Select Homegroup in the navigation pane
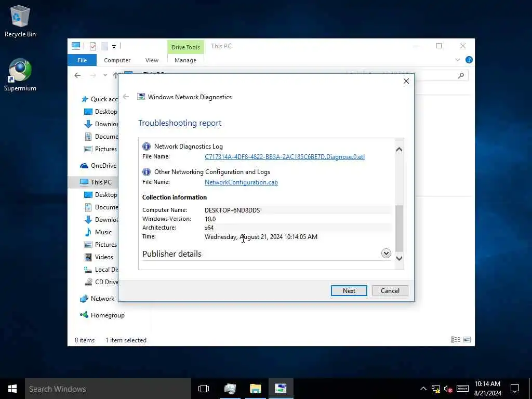The height and width of the screenshot is (399, 532). [x=102, y=315]
